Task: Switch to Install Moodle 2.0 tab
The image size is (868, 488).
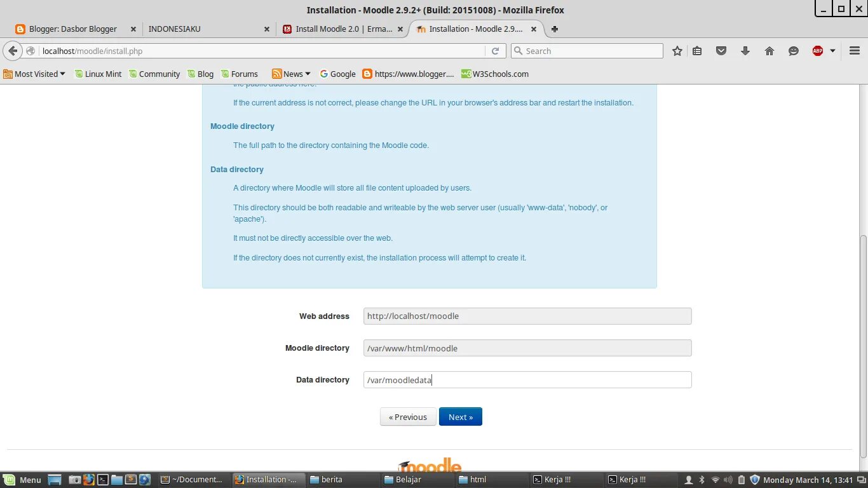Action: point(343,29)
